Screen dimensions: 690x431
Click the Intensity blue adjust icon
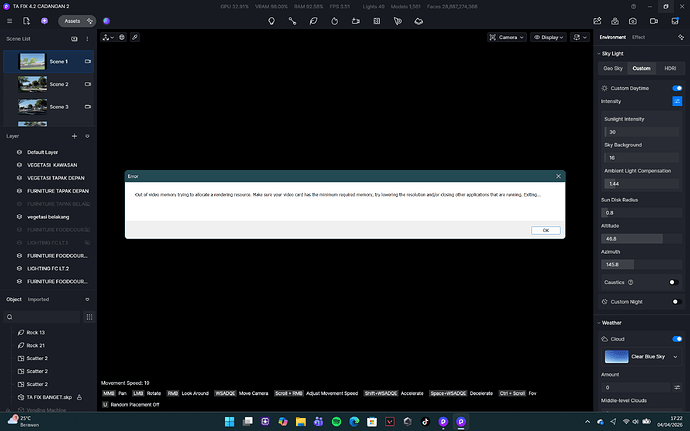coord(677,101)
